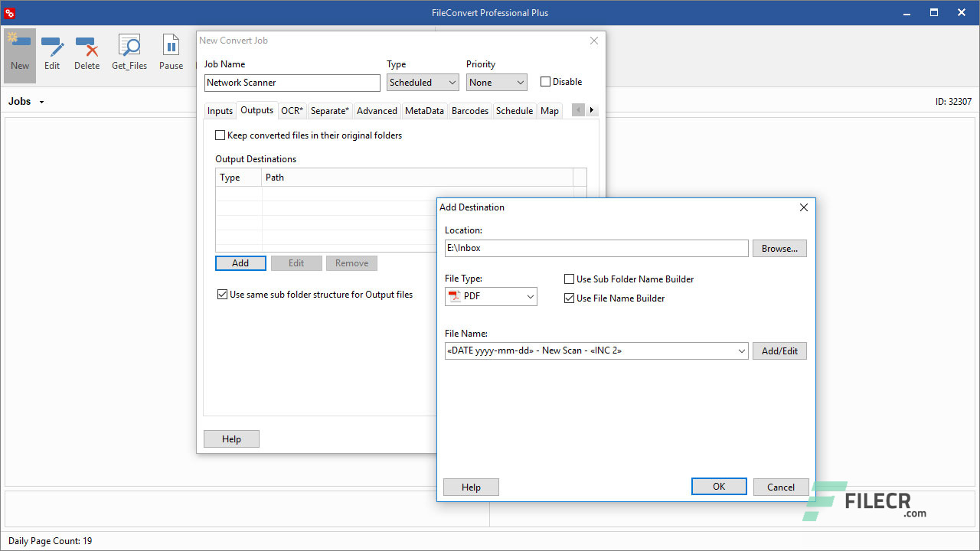Click Cancel in Add Destination dialog

780,487
